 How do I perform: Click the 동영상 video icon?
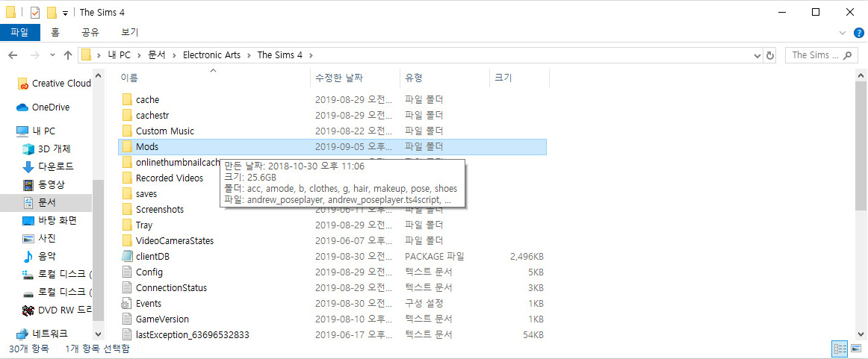pos(28,184)
